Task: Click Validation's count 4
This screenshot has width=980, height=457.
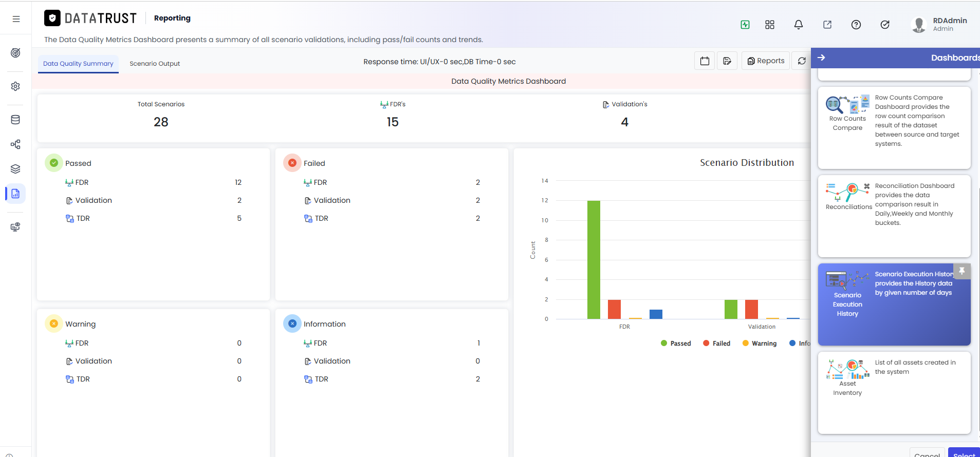Action: tap(624, 122)
